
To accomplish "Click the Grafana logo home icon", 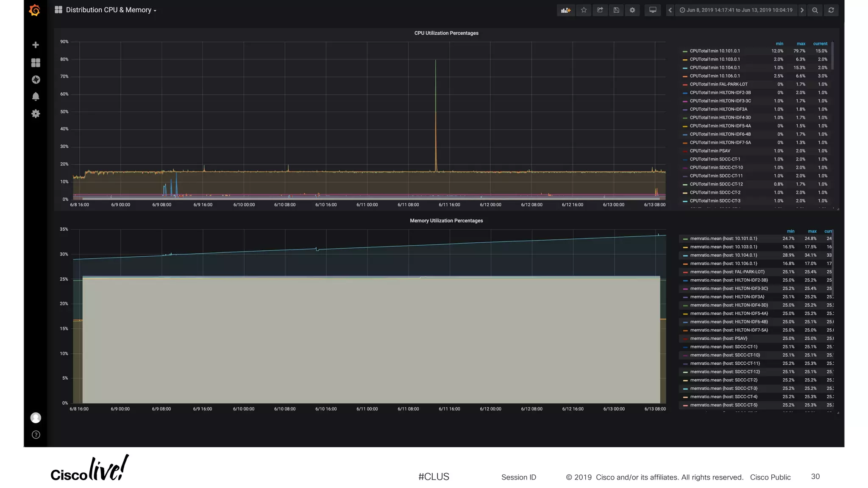I will coord(35,10).
